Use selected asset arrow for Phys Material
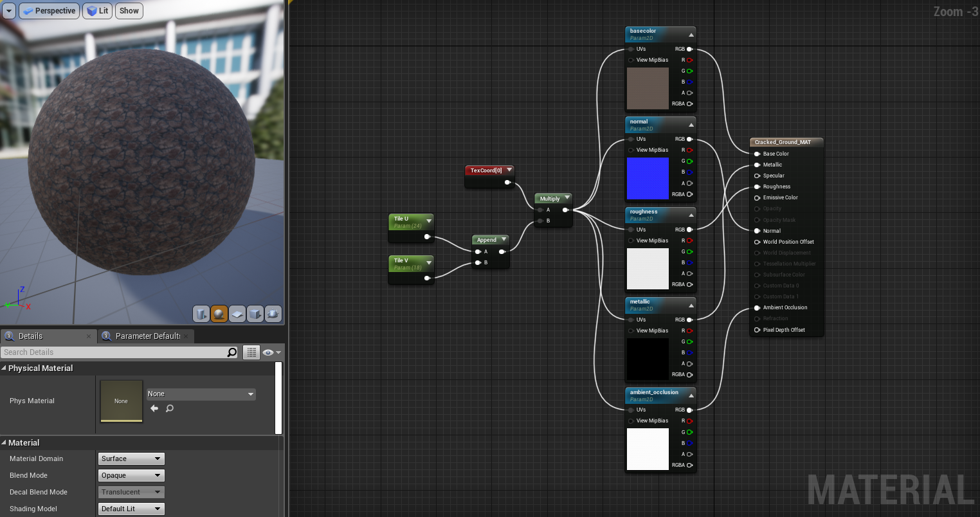Screen dimensions: 980x517 154,408
